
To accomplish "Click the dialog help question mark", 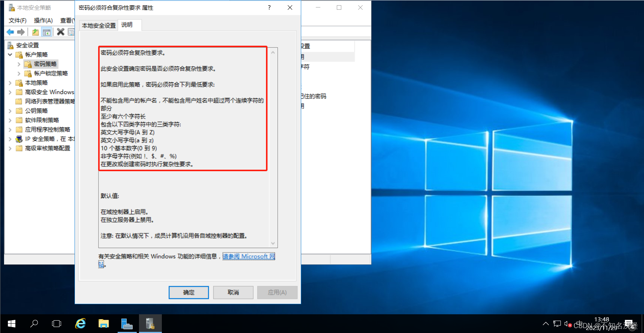I will pos(269,7).
